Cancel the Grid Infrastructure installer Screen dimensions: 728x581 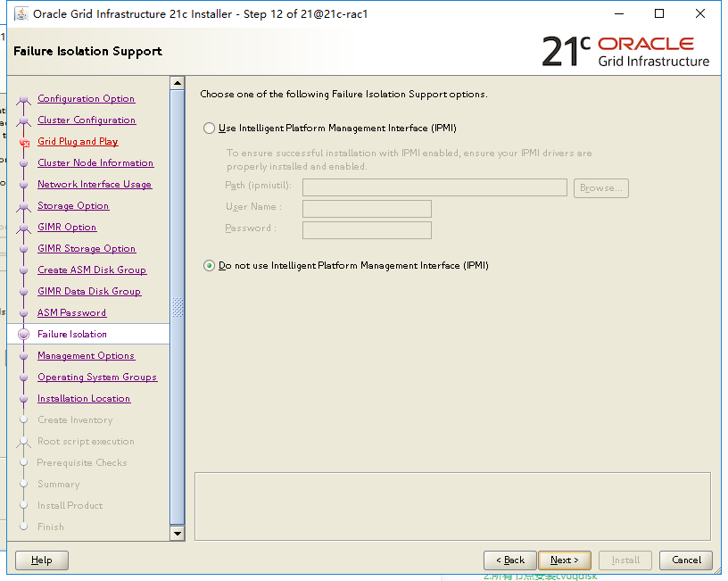(x=686, y=560)
